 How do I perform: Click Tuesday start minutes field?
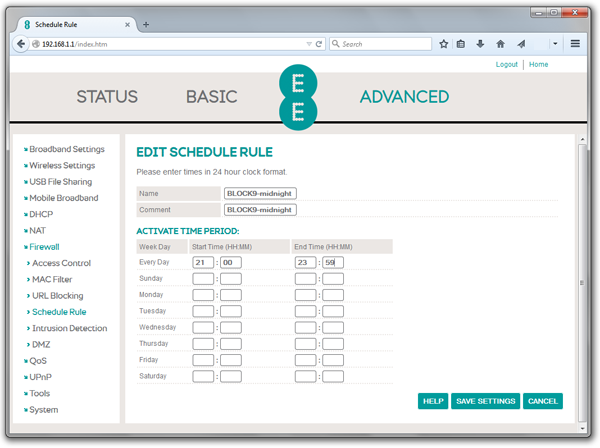click(231, 311)
